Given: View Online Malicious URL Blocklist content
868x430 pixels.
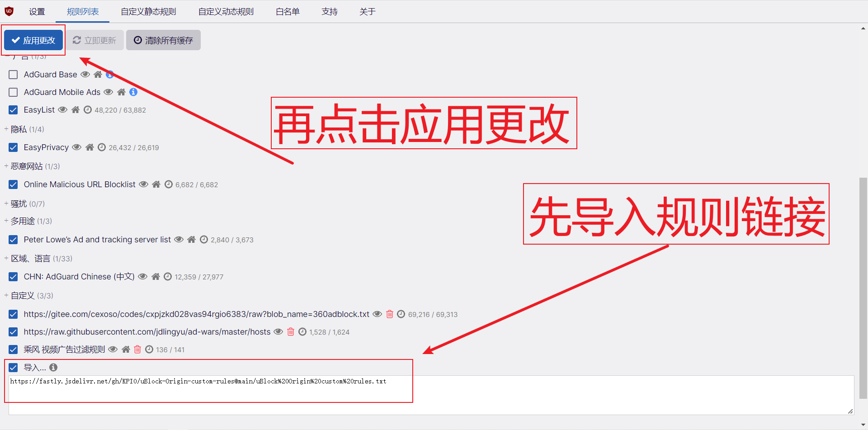Looking at the screenshot, I should tap(144, 184).
